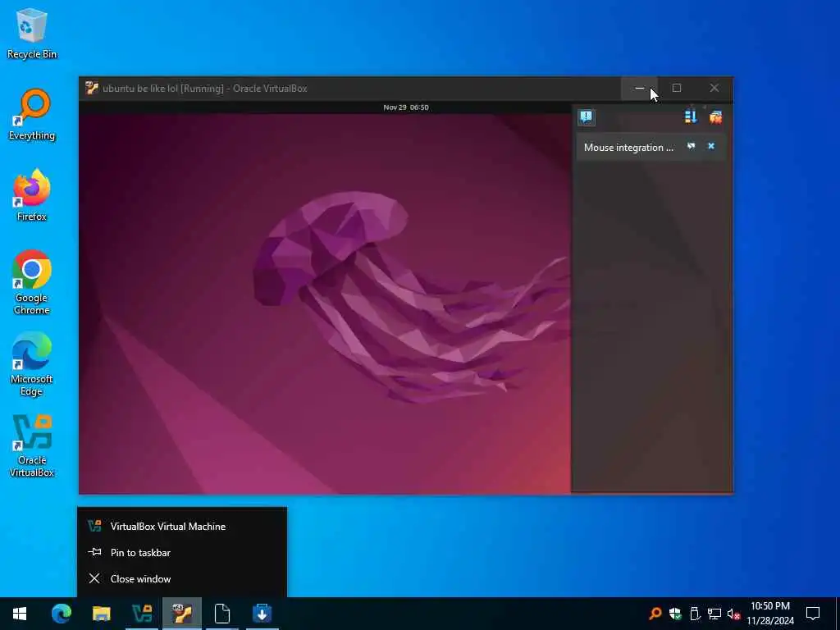Open the taskbar clock showing 10:50 PM

point(770,614)
